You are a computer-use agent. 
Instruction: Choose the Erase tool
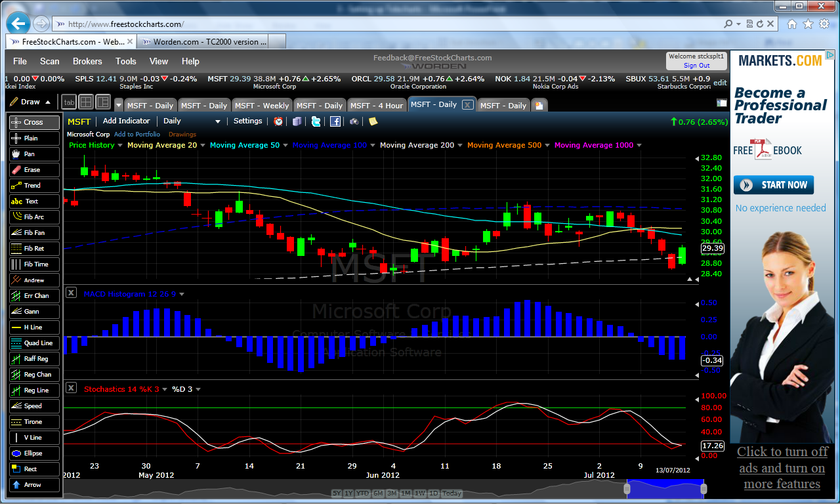click(34, 169)
